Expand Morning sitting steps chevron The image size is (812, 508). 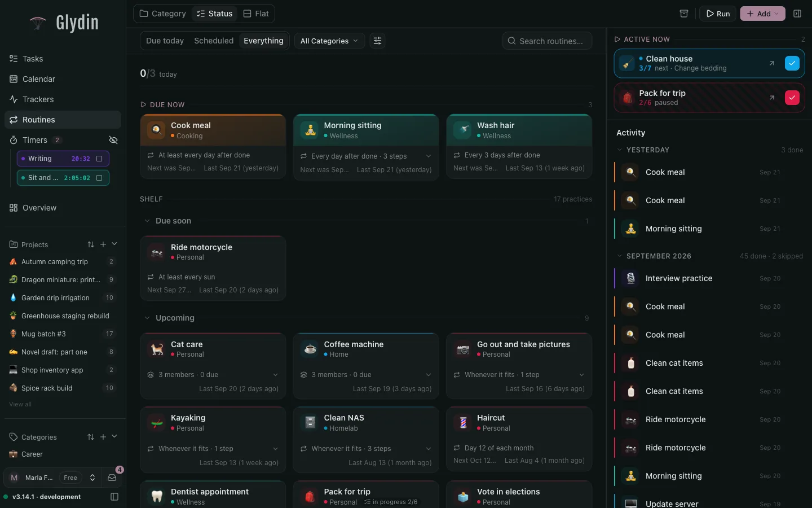(x=429, y=156)
